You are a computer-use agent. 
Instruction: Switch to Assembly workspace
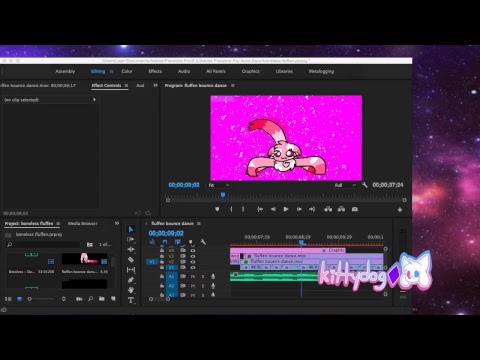[65, 71]
